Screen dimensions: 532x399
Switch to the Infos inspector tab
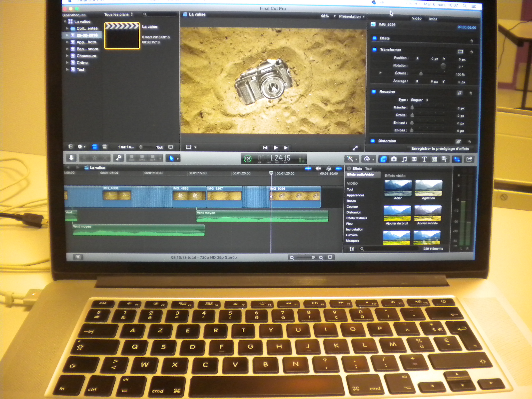(433, 19)
